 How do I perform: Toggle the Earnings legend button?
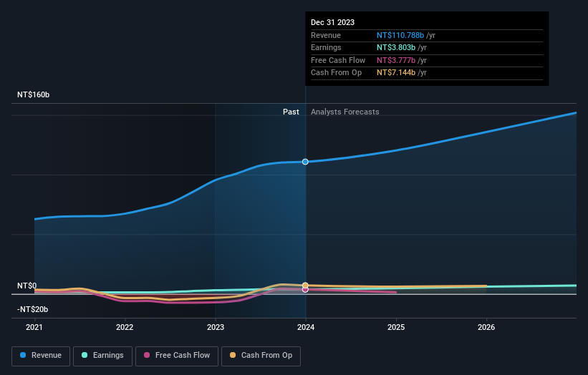point(102,356)
